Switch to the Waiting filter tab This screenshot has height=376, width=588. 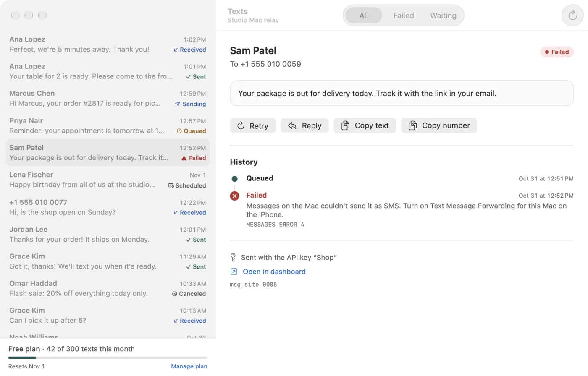[x=443, y=16]
